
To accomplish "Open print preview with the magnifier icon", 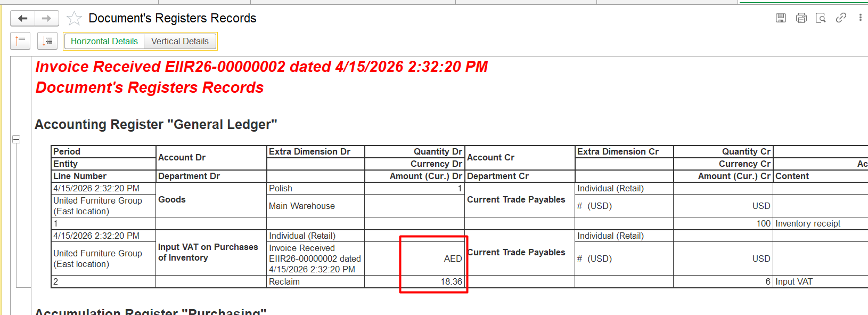I will pos(821,18).
